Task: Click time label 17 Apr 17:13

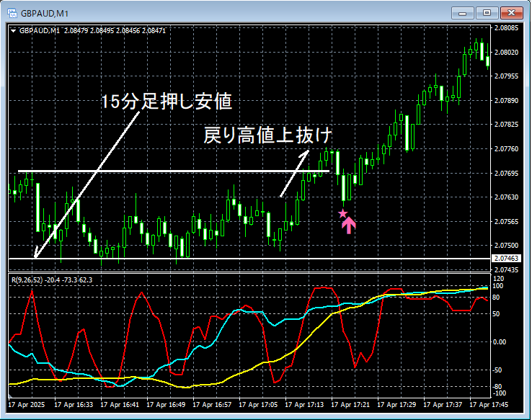Action: [304, 405]
